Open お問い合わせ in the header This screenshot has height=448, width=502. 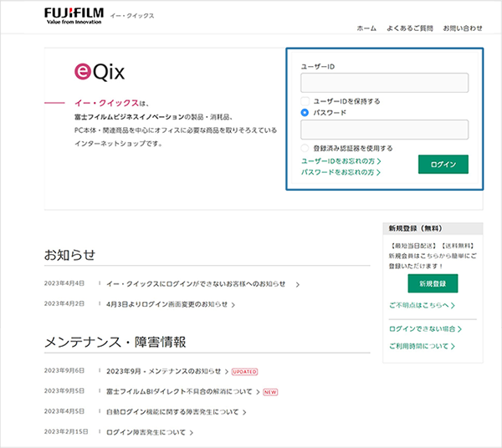[463, 28]
